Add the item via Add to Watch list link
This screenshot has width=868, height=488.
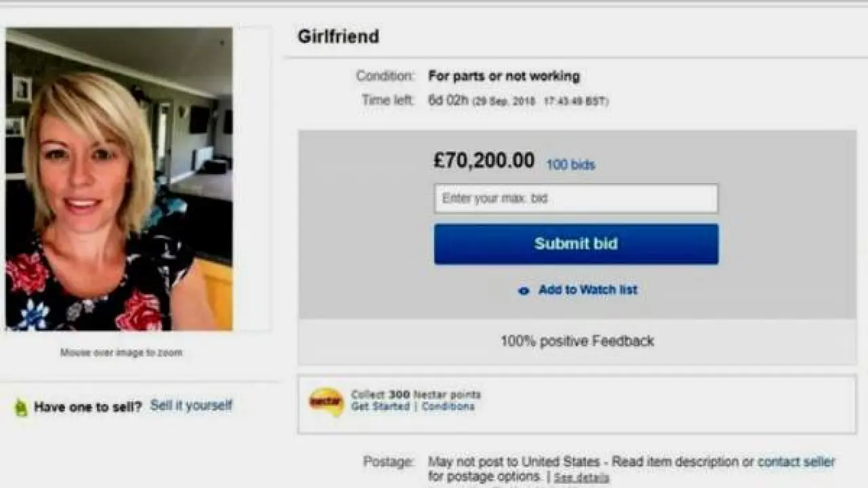[x=588, y=290]
